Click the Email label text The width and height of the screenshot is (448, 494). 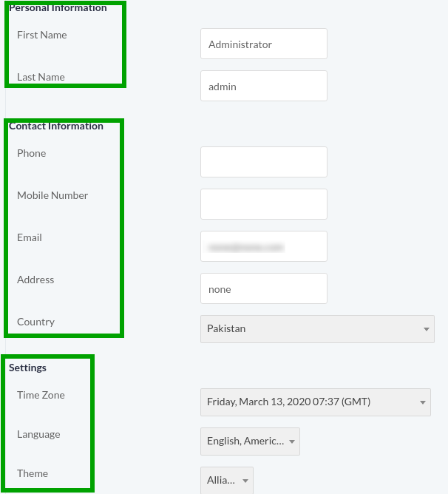pos(30,237)
